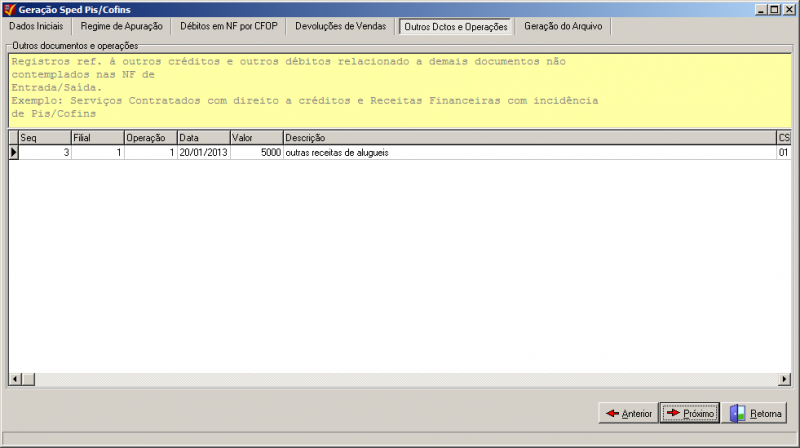Select the Operação cell with value 1
This screenshot has height=448, width=800.
click(x=151, y=153)
